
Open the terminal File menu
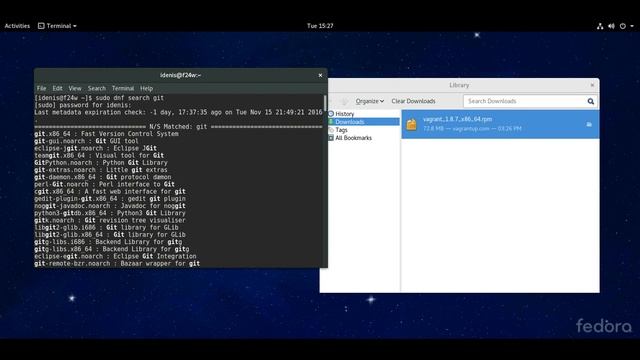pos(41,88)
